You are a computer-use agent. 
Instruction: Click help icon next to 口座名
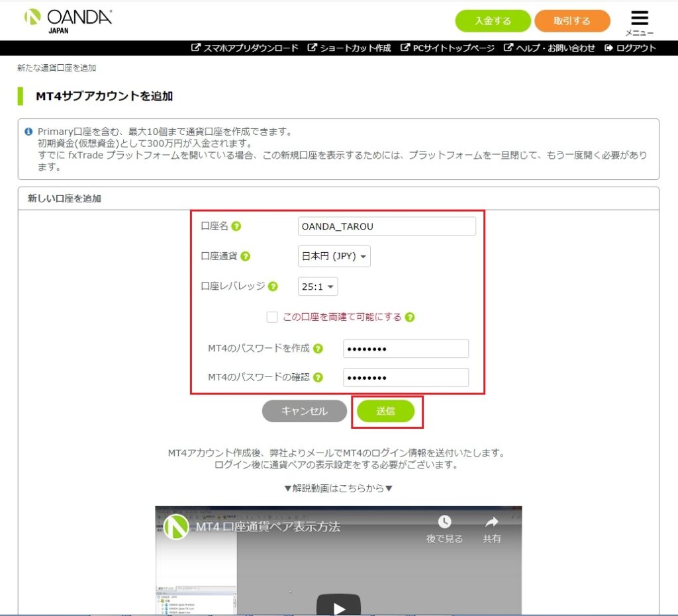236,226
